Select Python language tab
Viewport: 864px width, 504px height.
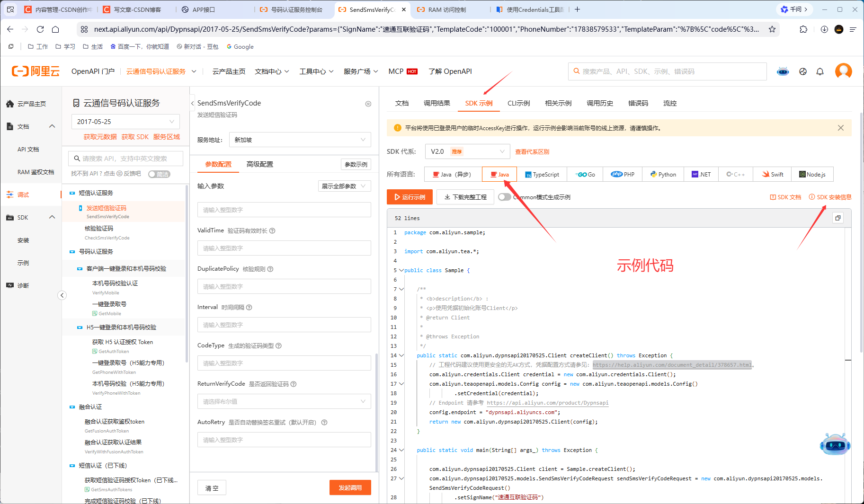point(663,174)
